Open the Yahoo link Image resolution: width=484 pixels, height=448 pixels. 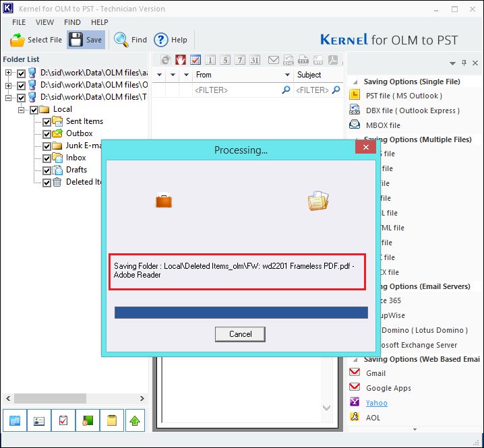pyautogui.click(x=377, y=403)
